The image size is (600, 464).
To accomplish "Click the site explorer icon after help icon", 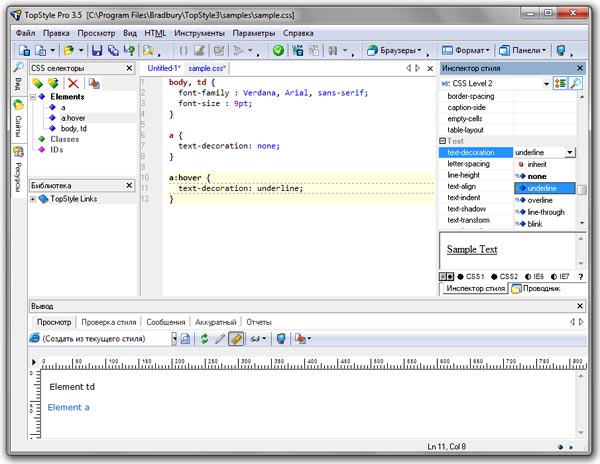I will (x=148, y=50).
